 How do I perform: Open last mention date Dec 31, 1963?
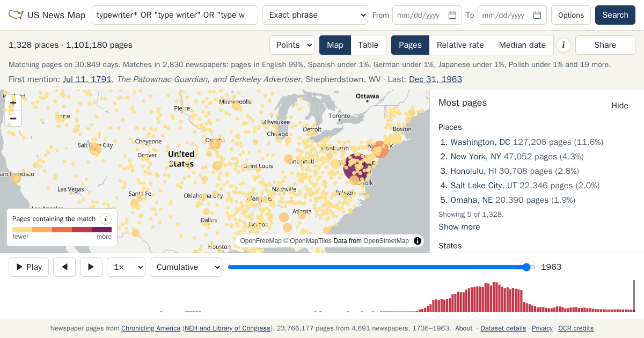click(x=435, y=79)
